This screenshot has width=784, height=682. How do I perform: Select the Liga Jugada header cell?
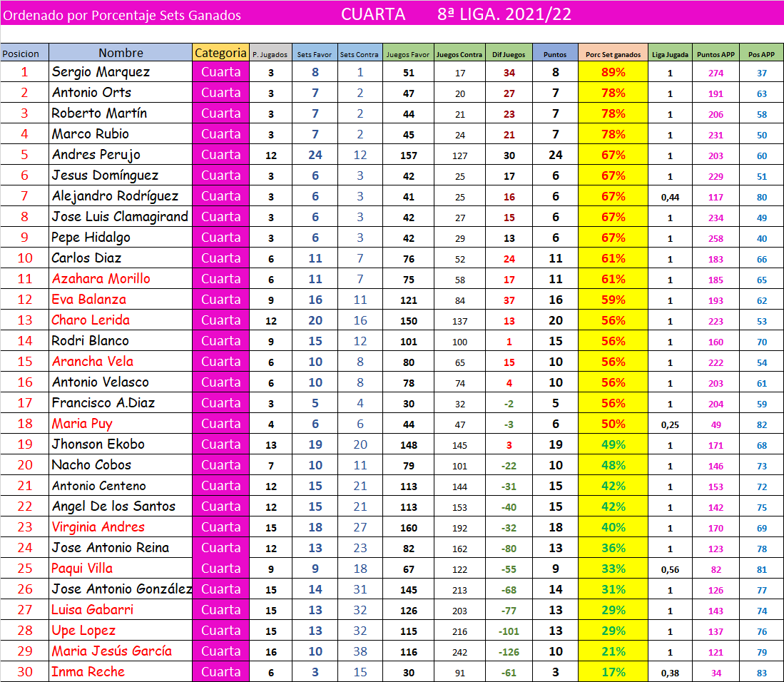670,54
